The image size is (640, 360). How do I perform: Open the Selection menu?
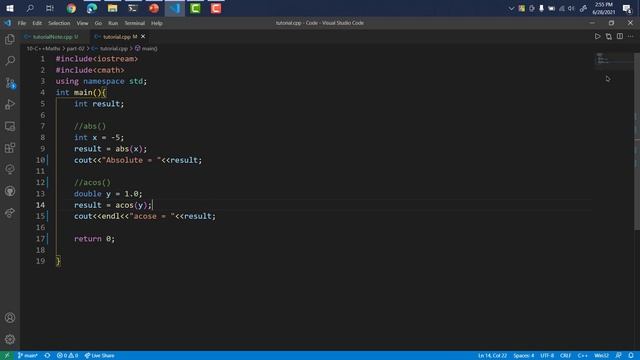click(59, 23)
